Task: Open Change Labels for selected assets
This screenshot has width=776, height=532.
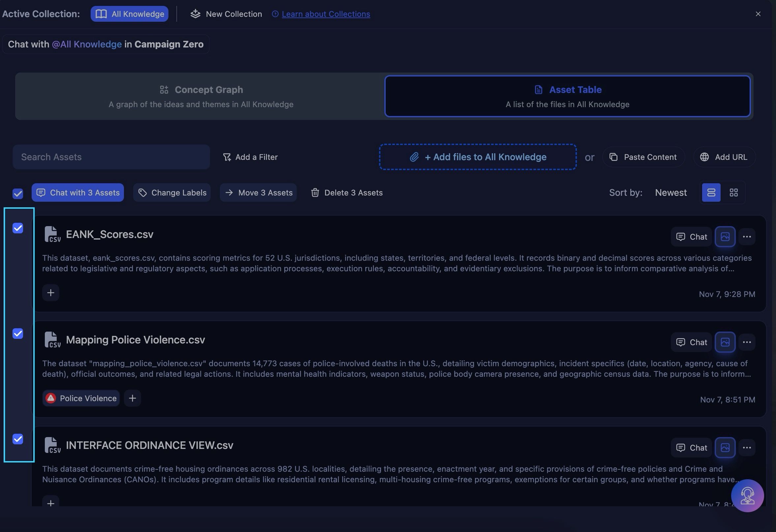Action: pyautogui.click(x=172, y=192)
